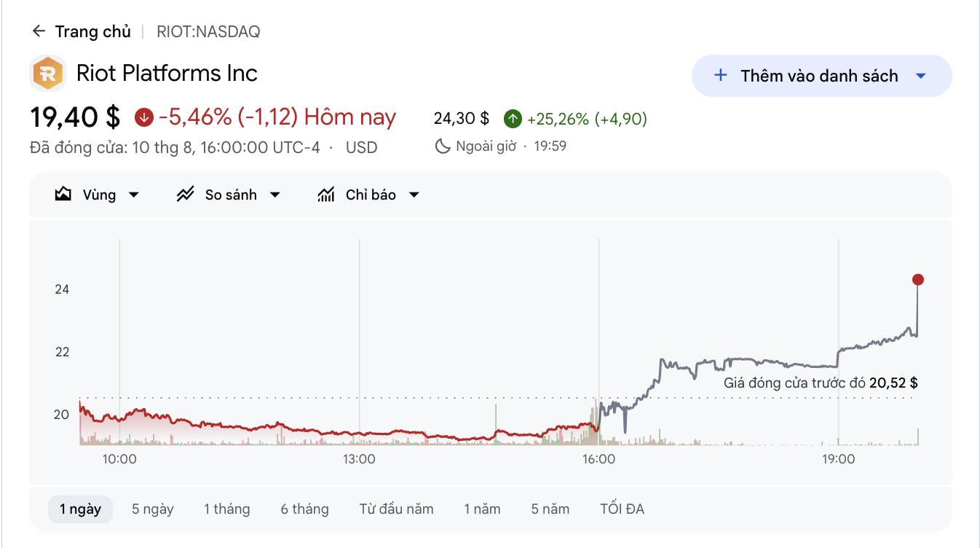Open the watchlist dropdown caret on Thêm vào danh sách
This screenshot has width=980, height=548.
click(x=920, y=76)
